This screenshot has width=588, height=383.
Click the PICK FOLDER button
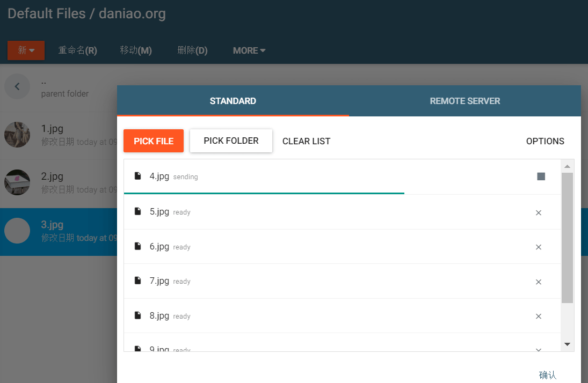[231, 141]
